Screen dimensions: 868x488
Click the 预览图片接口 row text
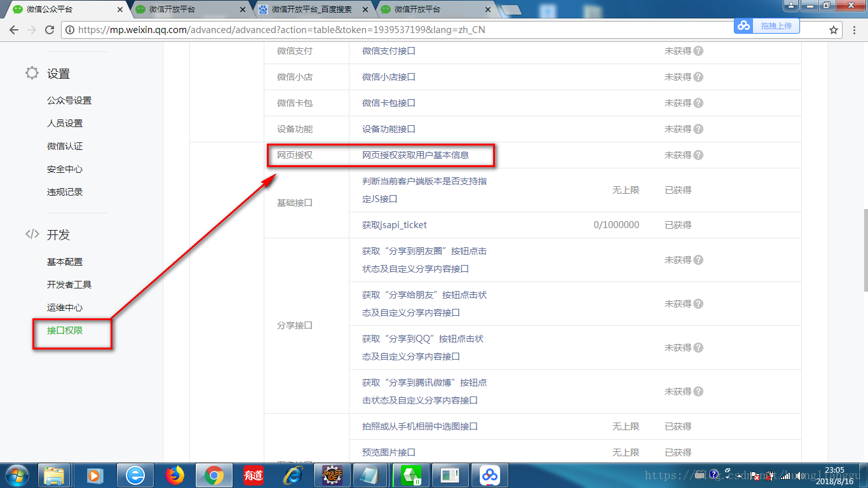click(x=389, y=452)
